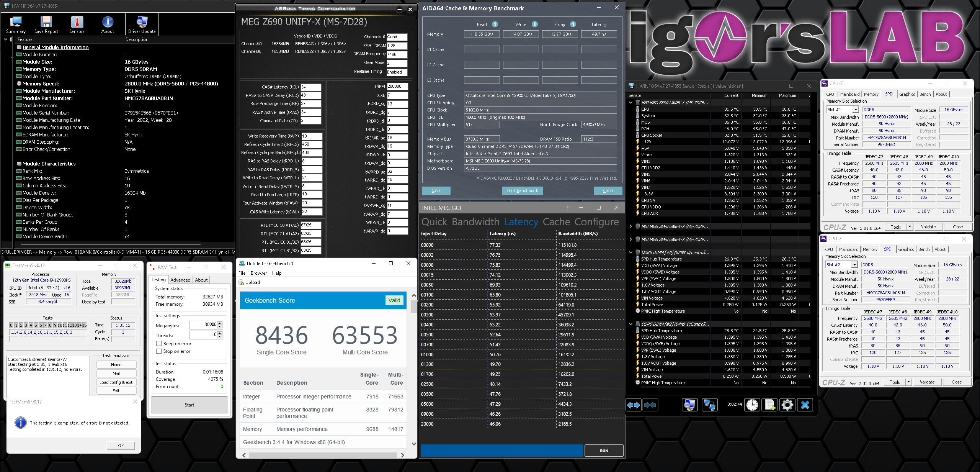Viewport: 980px width, 472px height.
Task: Click Validate in the upper CPU-Z window
Action: click(928, 227)
